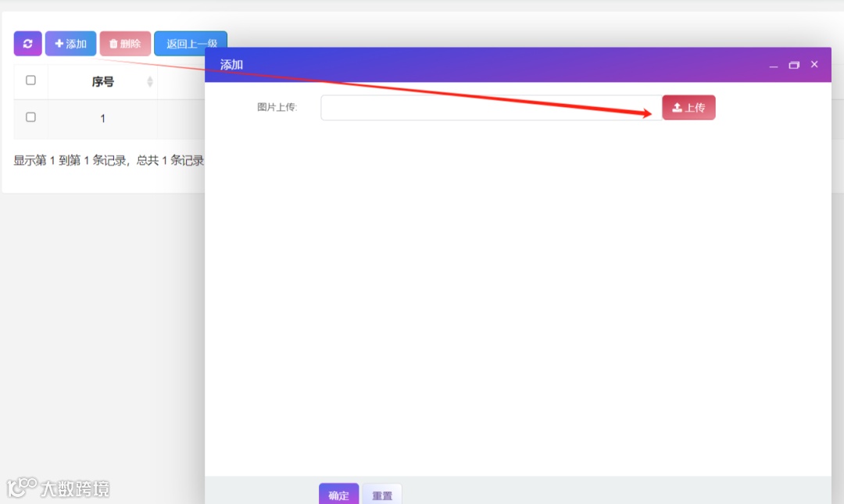Click the red 删除 delete button
The height and width of the screenshot is (504, 844).
click(x=125, y=44)
